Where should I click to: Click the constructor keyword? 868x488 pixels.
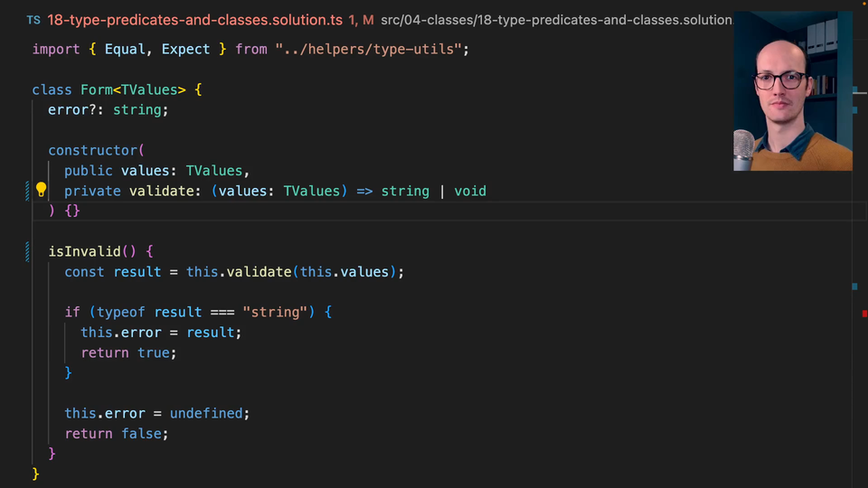tap(94, 150)
